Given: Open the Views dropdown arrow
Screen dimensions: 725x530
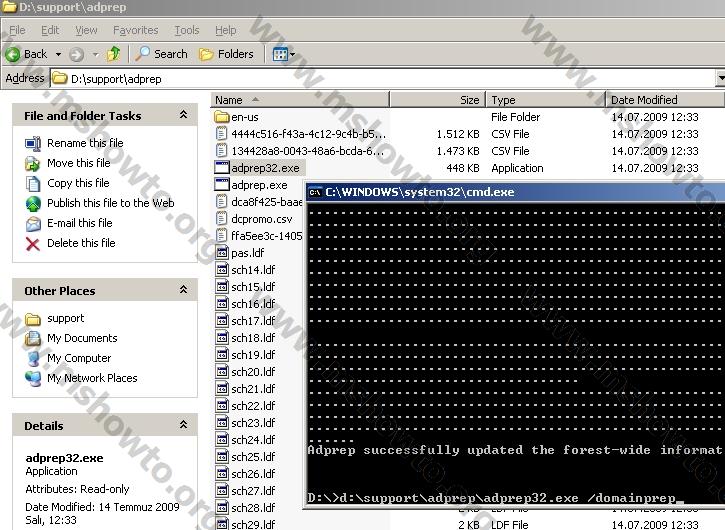Looking at the screenshot, I should [292, 55].
